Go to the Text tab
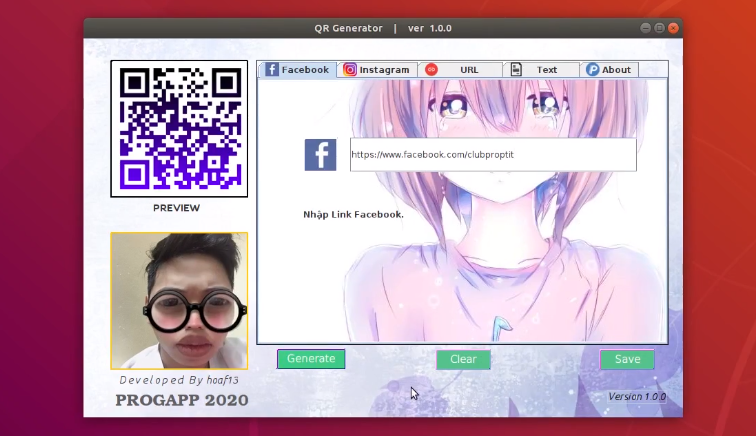 (541, 70)
